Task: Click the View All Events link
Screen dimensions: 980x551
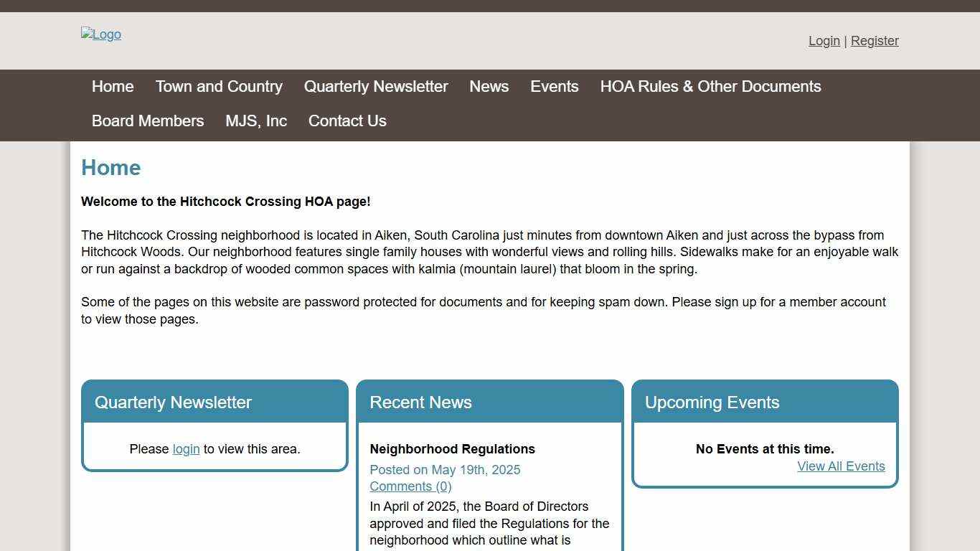Action: coord(841,466)
